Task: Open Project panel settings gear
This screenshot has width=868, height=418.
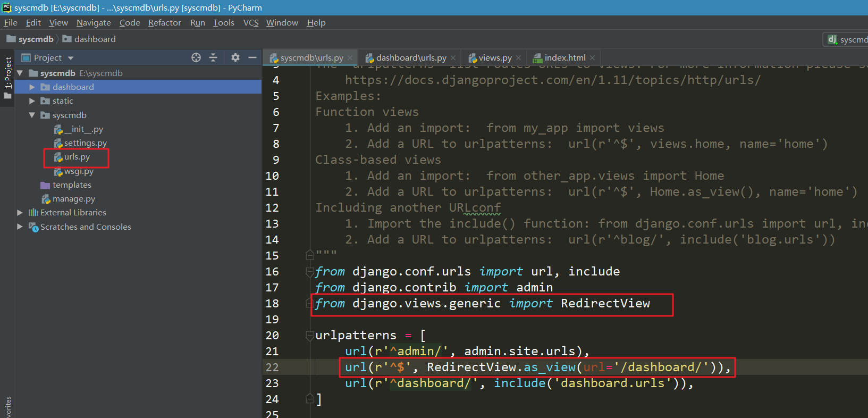Action: pos(235,57)
